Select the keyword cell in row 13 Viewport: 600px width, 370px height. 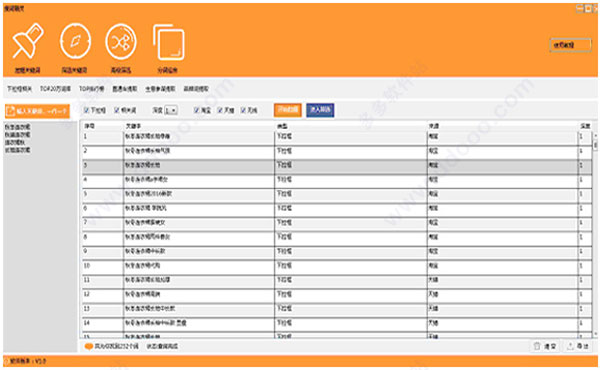(199, 309)
